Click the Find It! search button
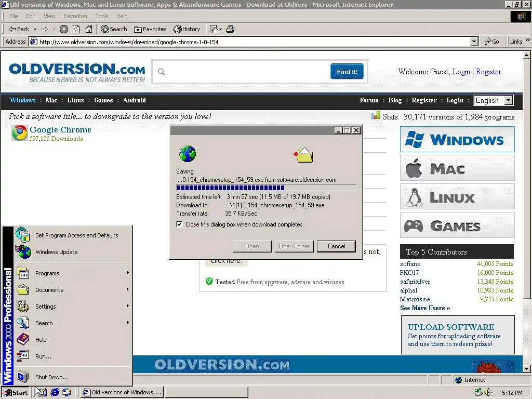532x399 pixels. [x=347, y=72]
